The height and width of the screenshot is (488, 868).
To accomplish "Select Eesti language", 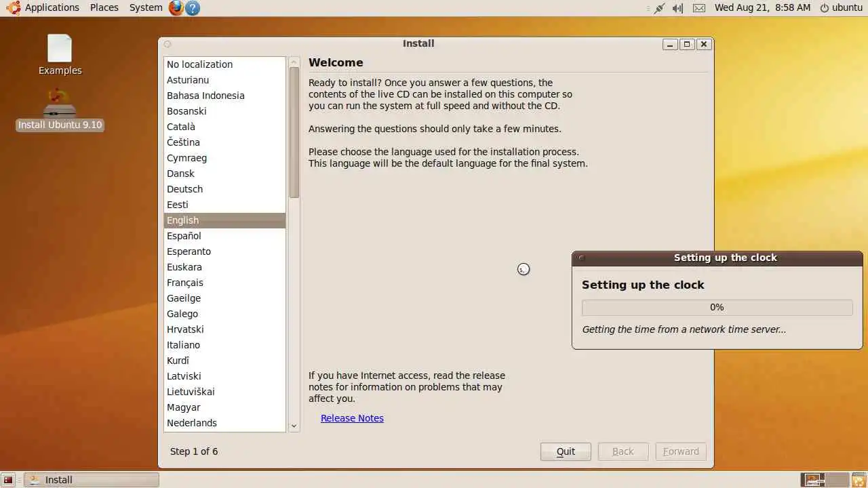I will (224, 205).
